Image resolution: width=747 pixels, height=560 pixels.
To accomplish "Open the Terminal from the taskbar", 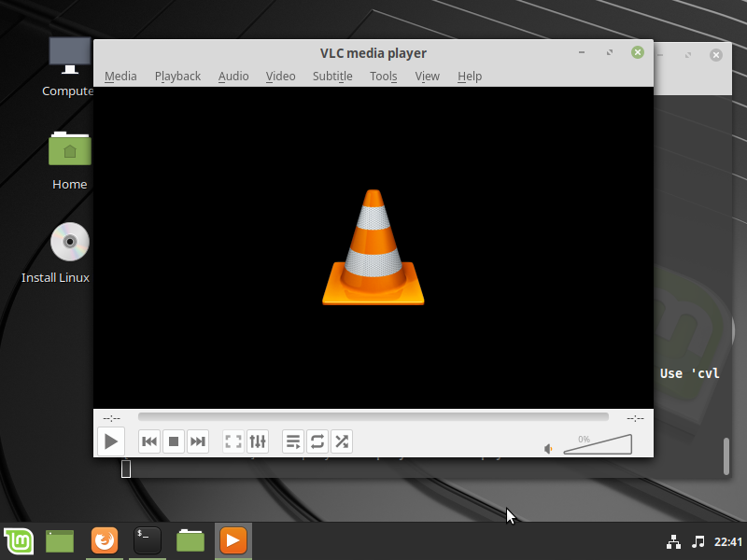I will pos(148,541).
